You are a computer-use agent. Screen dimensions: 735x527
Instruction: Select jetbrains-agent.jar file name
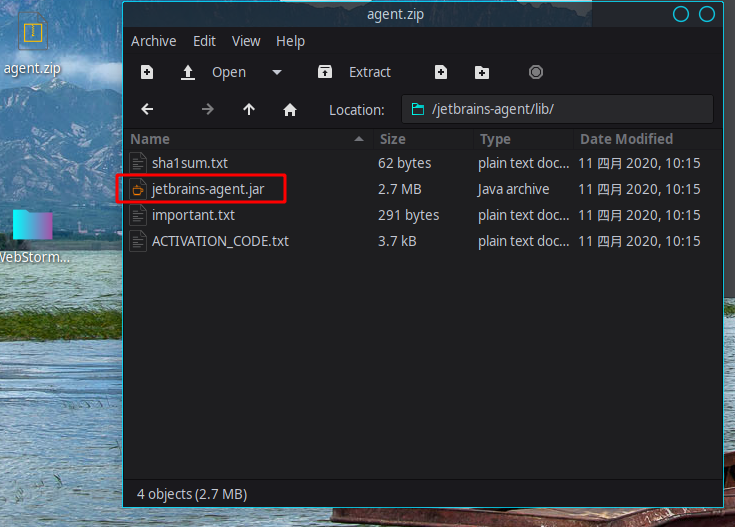[208, 189]
